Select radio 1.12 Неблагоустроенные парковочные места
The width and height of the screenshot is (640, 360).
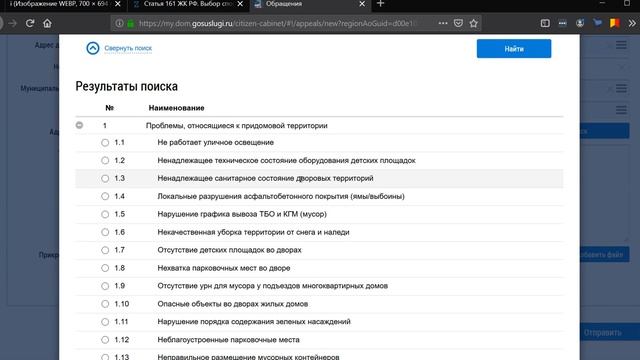point(105,340)
